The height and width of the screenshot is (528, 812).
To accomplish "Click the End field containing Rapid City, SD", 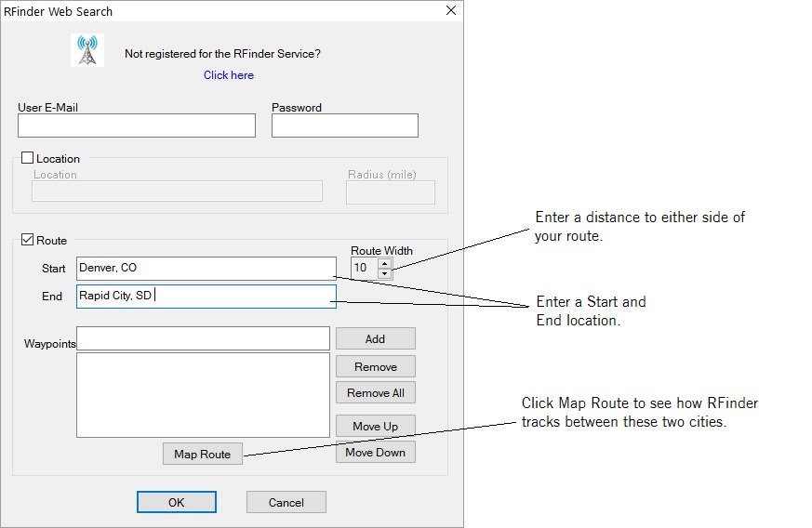I will tap(206, 297).
